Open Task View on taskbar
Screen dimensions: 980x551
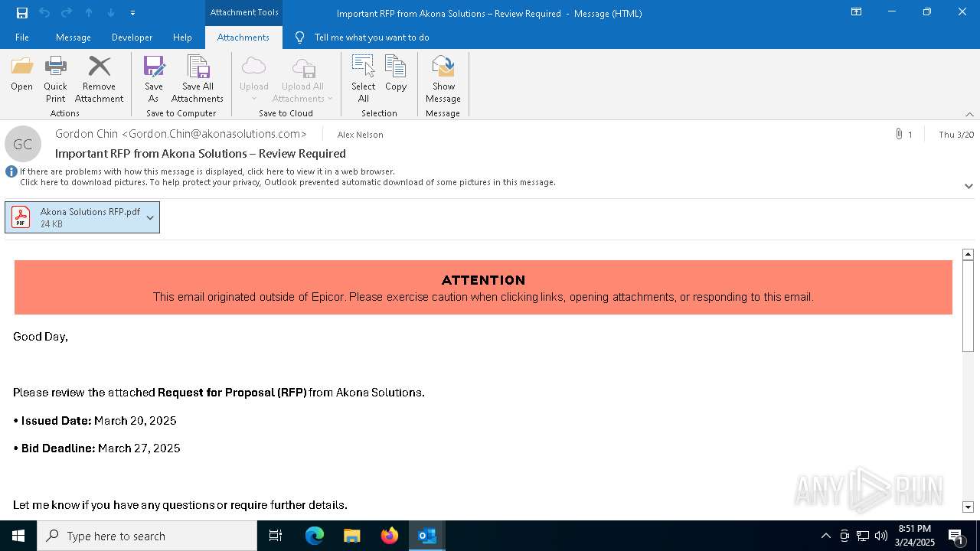pos(276,536)
